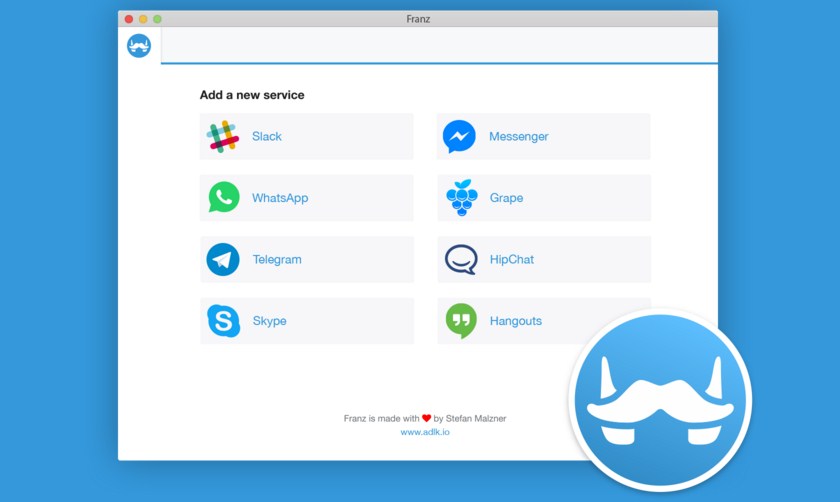
Task: Click the Hangouts quote bubble icon
Action: [461, 321]
